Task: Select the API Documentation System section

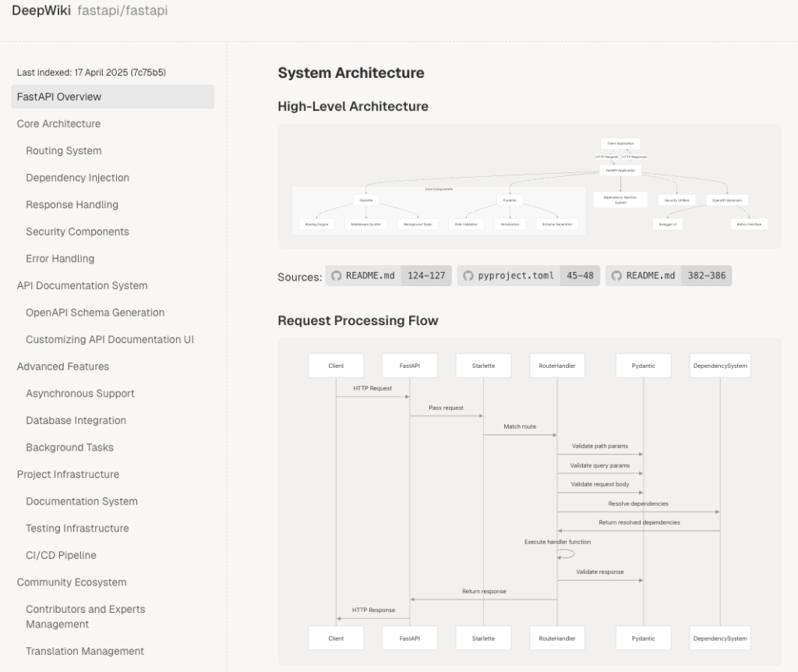Action: tap(82, 285)
